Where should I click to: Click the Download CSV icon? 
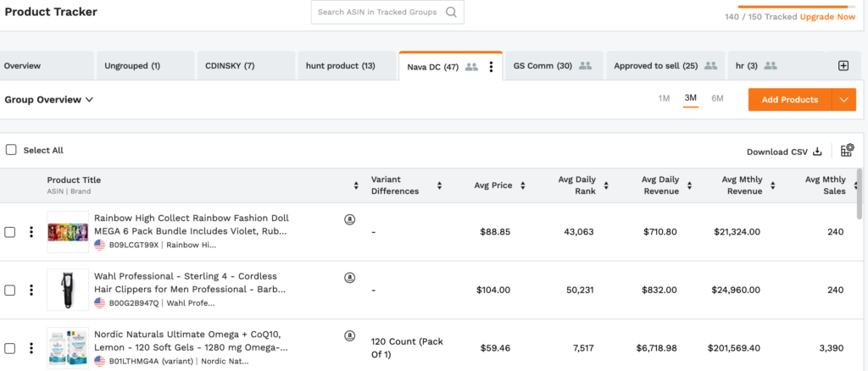click(x=818, y=152)
